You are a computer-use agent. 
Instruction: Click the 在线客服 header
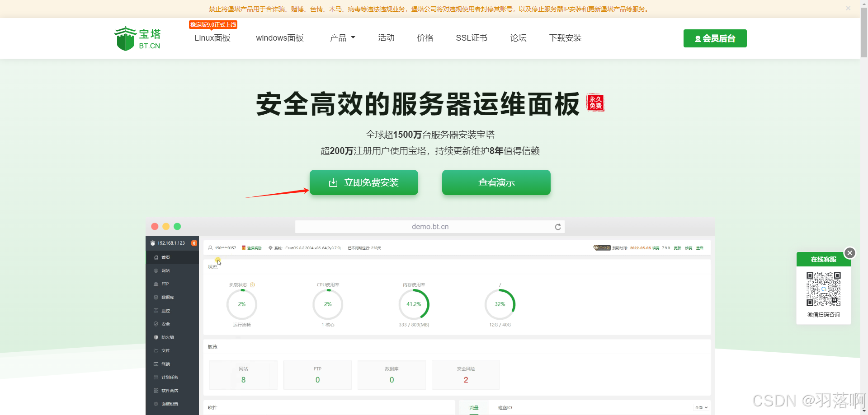tap(824, 259)
